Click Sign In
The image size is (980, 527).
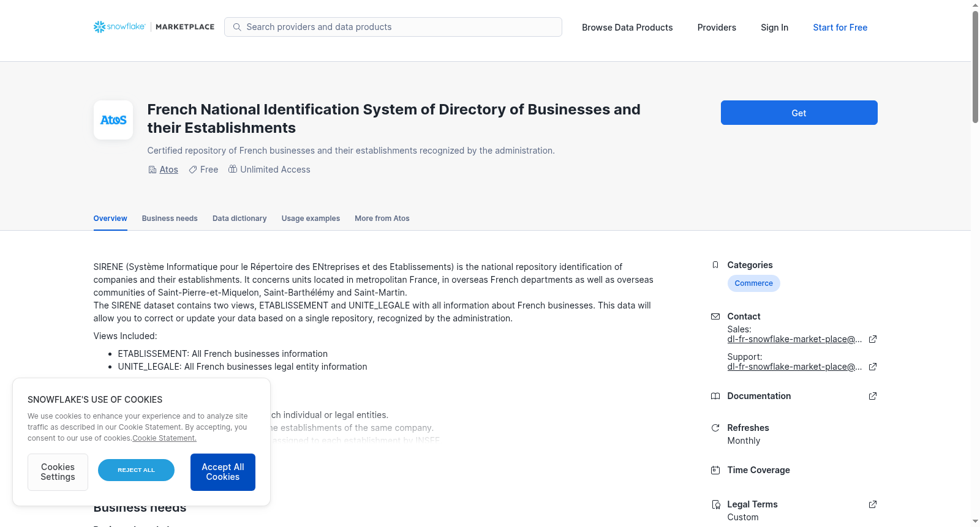tap(774, 28)
